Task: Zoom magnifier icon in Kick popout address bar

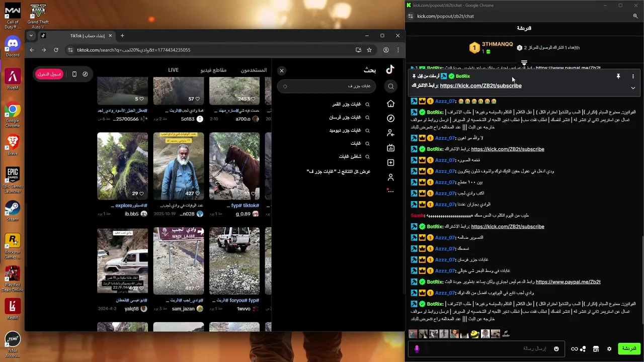Action: click(x=635, y=16)
